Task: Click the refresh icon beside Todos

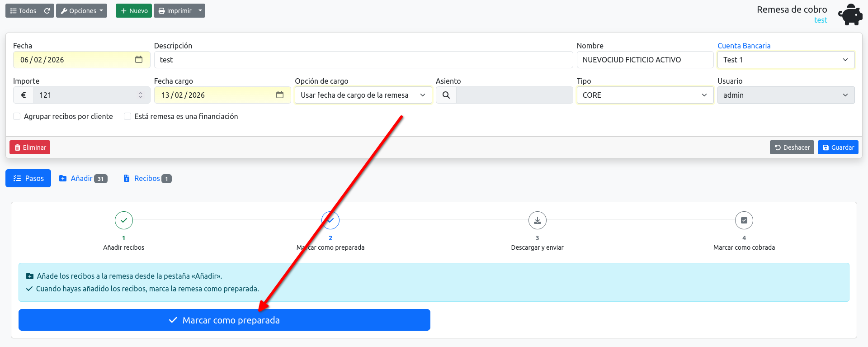Action: [x=47, y=11]
